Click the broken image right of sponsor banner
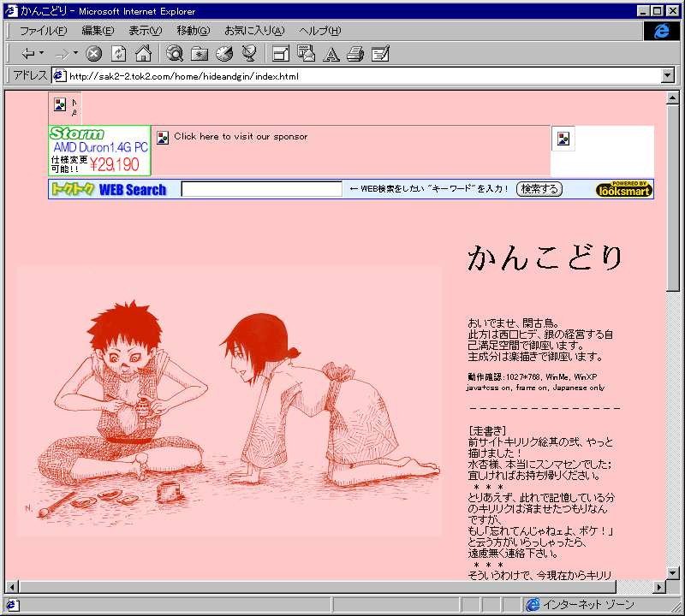 [x=563, y=139]
